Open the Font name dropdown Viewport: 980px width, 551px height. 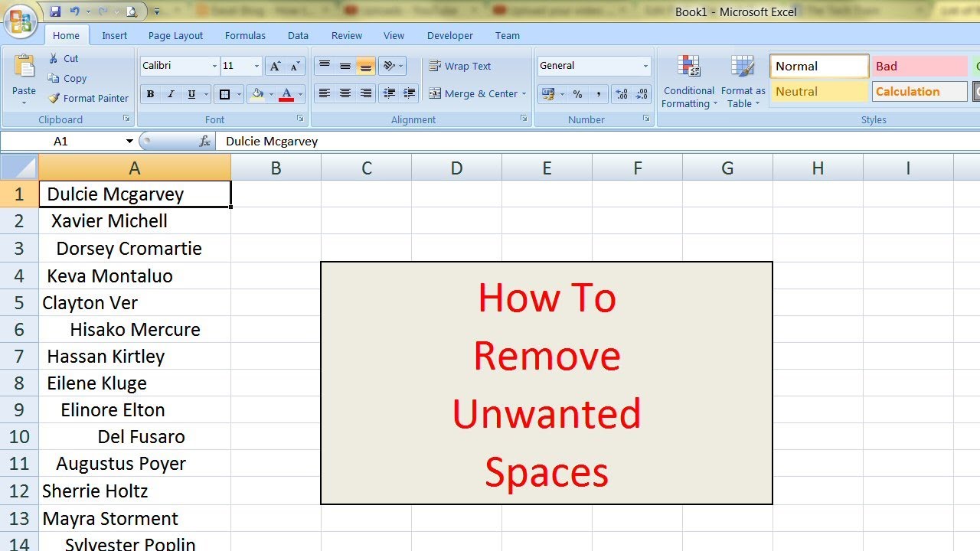tap(214, 66)
